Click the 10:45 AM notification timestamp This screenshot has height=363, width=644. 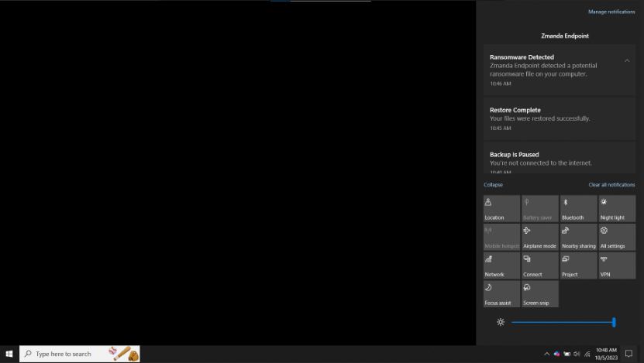[x=501, y=128]
